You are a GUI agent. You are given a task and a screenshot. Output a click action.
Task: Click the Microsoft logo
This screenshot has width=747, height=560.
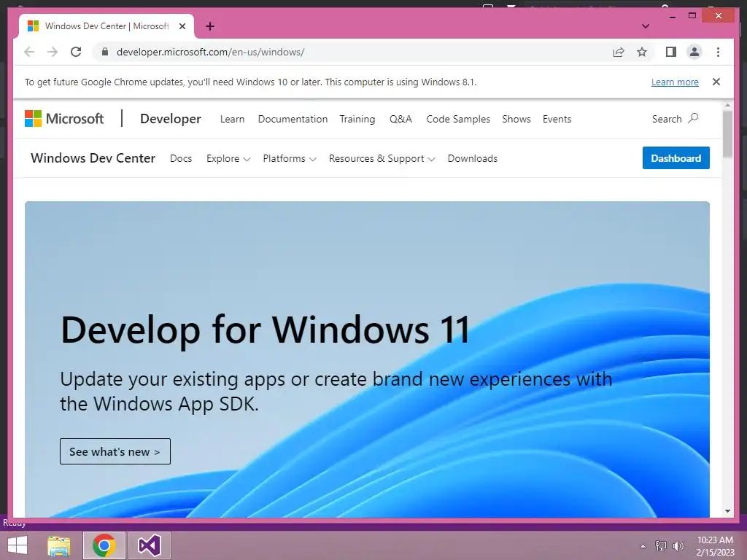[64, 119]
